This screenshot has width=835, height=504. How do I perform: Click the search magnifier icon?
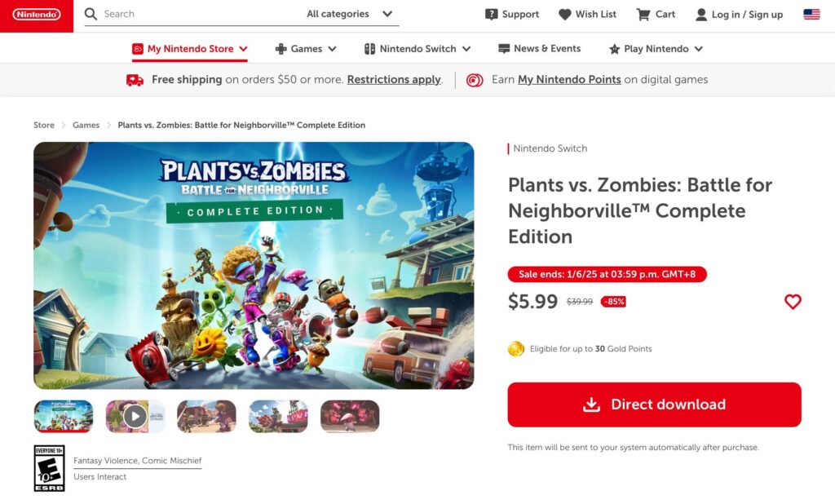91,14
